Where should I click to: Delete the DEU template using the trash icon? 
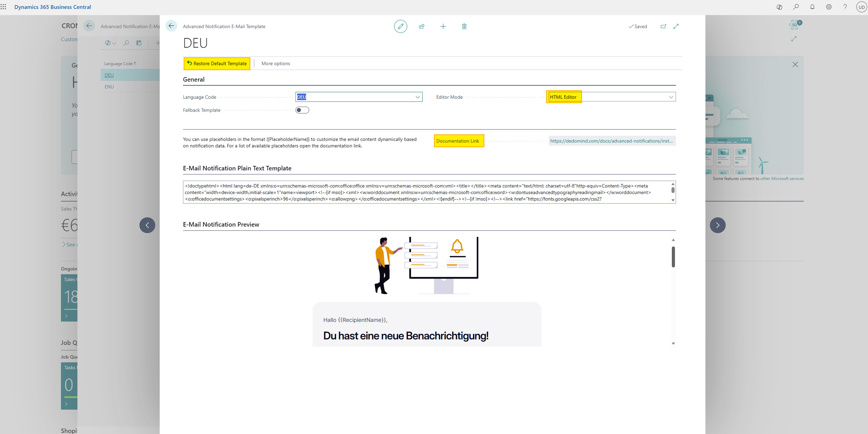(464, 26)
